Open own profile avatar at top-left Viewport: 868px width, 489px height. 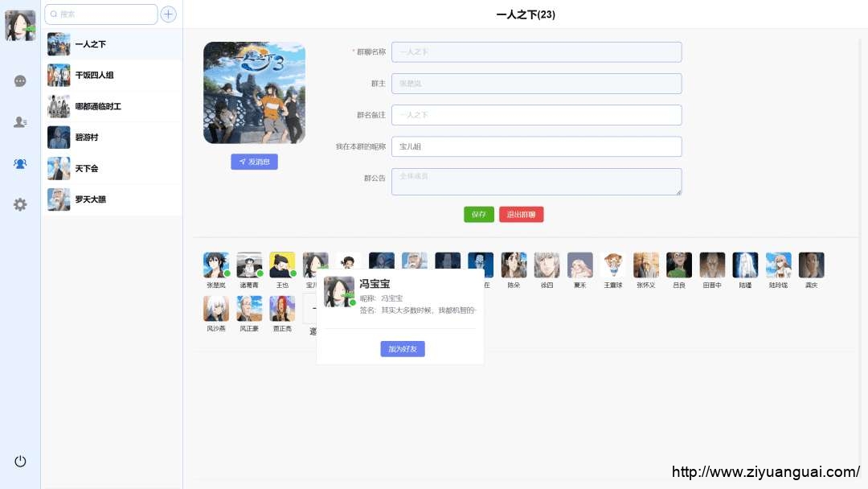(x=20, y=25)
